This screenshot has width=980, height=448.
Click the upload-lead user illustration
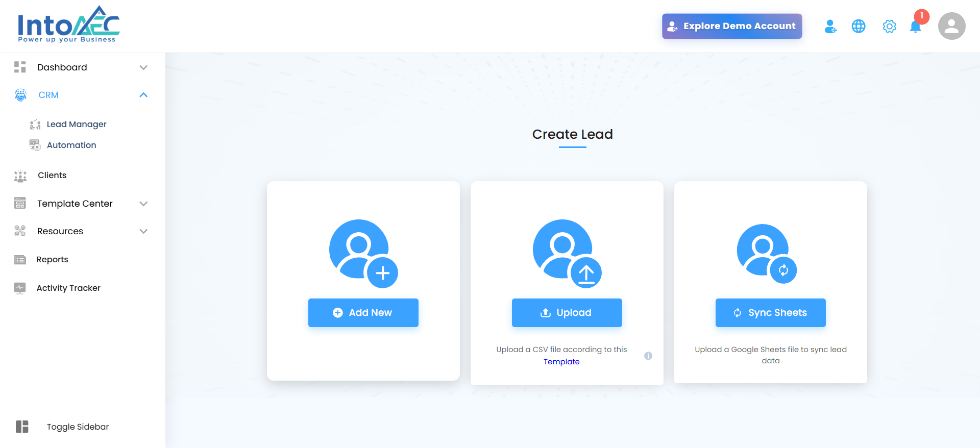coord(567,254)
